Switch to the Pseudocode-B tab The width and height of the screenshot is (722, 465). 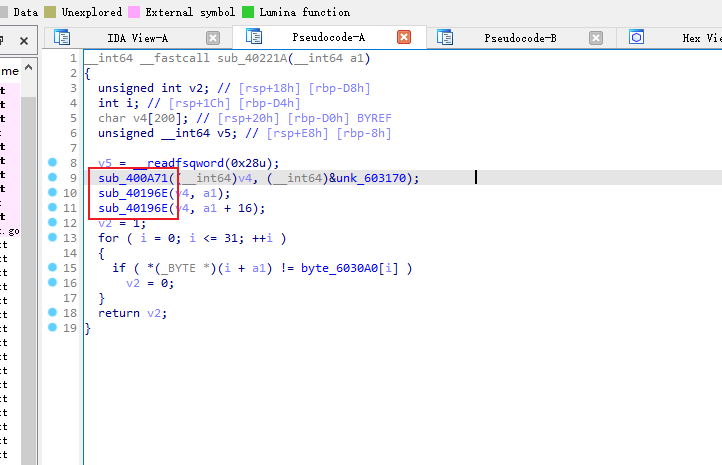(x=520, y=38)
